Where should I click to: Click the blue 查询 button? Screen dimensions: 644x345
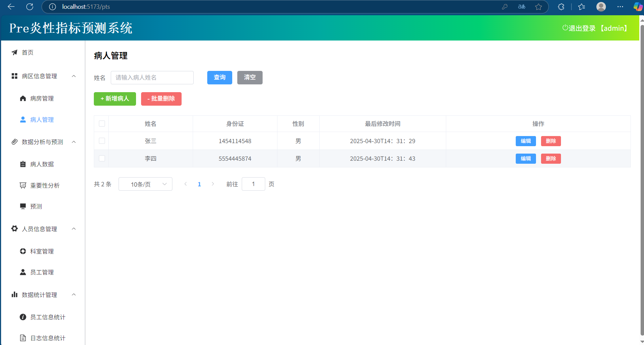[219, 77]
